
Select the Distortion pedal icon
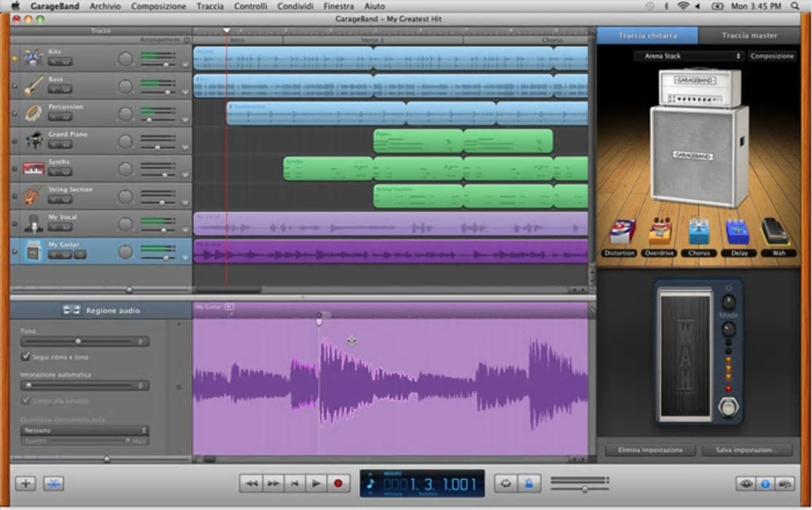tap(621, 232)
